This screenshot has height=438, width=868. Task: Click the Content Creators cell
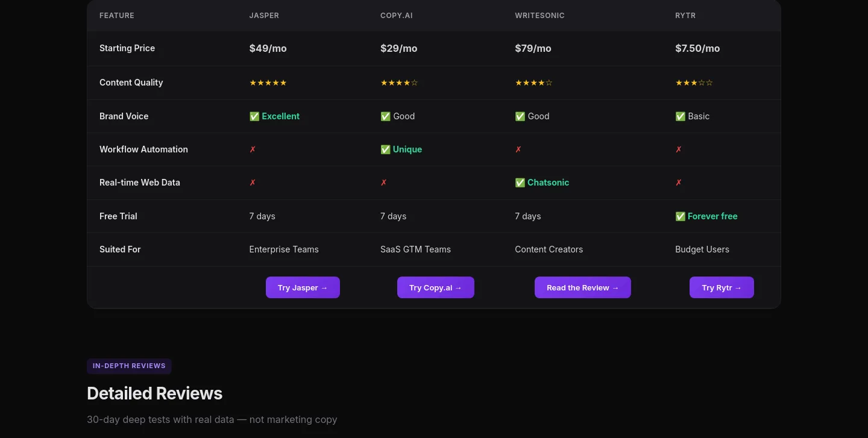(x=549, y=249)
